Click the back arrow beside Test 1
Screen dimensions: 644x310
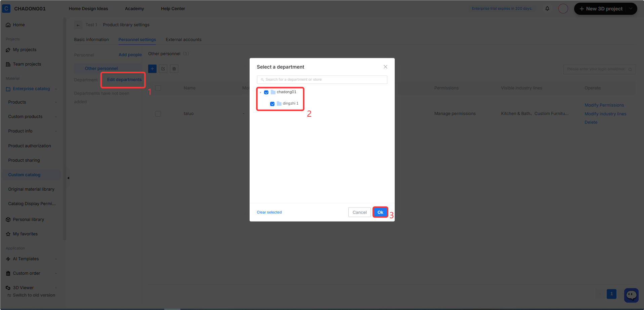tap(78, 25)
